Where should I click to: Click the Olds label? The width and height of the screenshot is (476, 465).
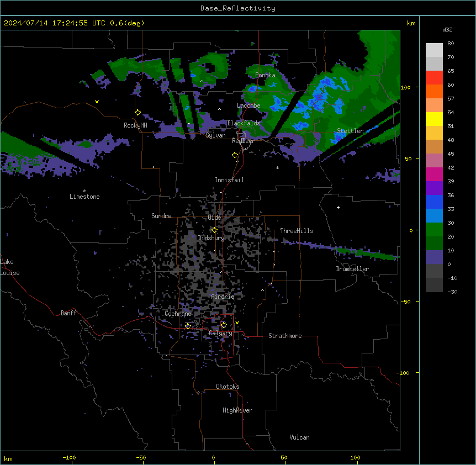pyautogui.click(x=214, y=218)
